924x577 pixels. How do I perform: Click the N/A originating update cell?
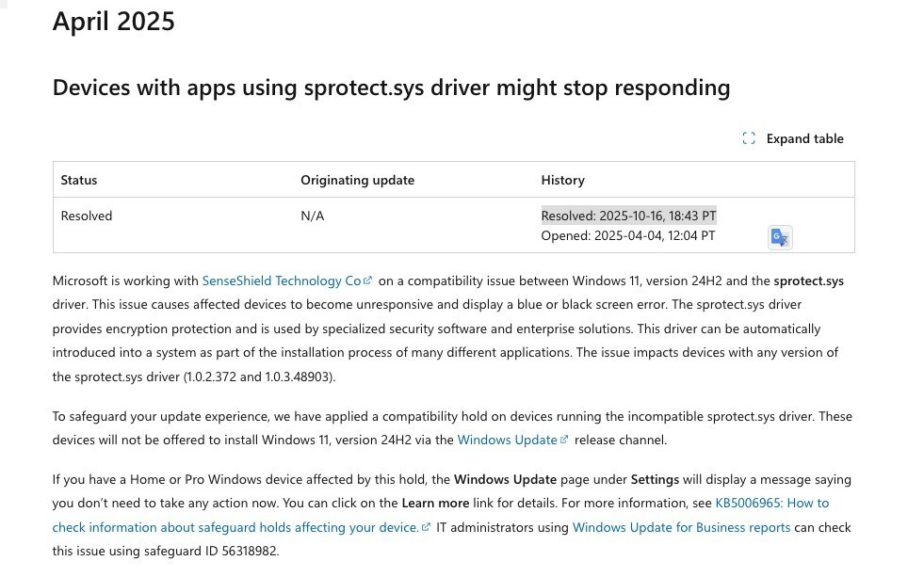pyautogui.click(x=313, y=216)
